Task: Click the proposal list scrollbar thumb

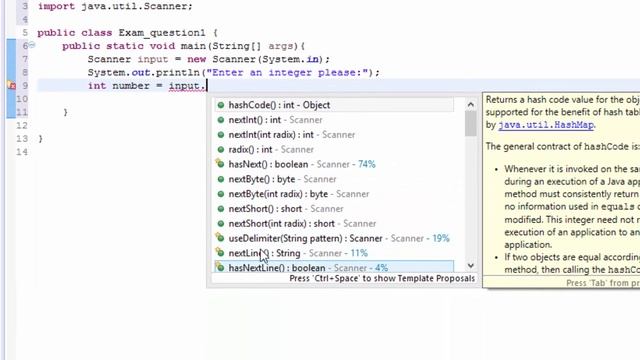Action: tap(471, 123)
